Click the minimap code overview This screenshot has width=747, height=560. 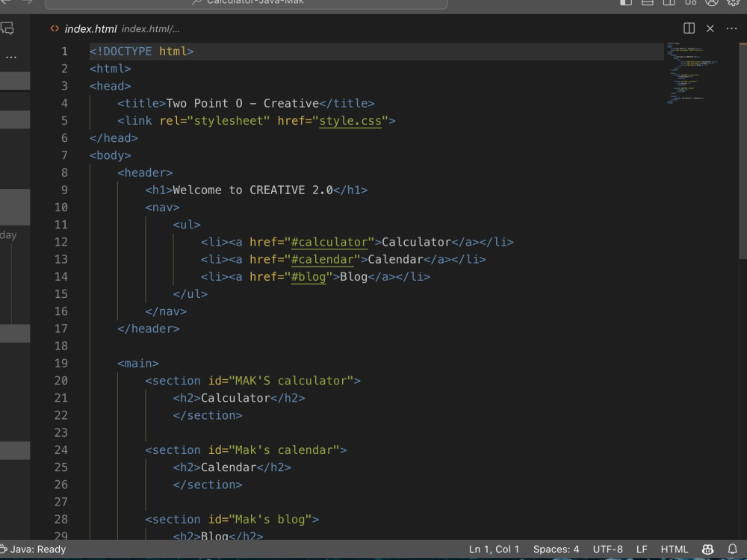coord(692,72)
